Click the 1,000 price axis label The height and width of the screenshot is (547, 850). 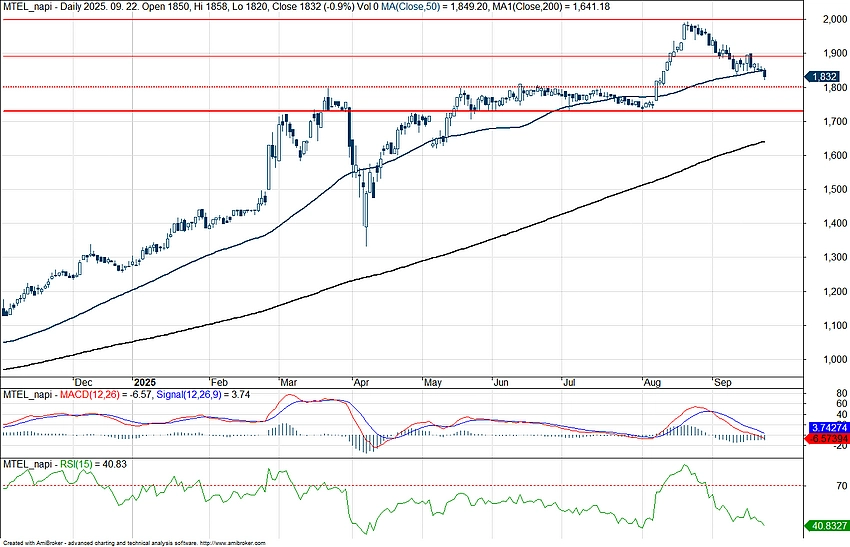point(824,360)
